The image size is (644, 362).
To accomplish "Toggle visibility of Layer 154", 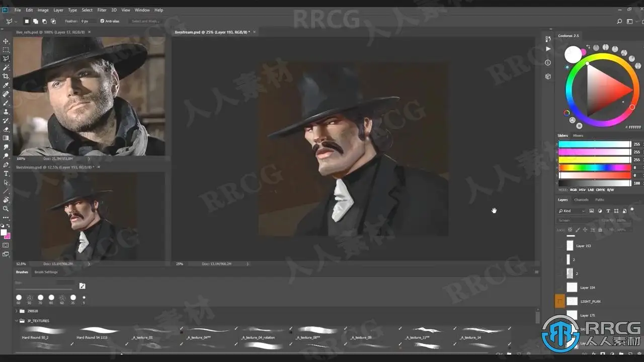I will [560, 288].
